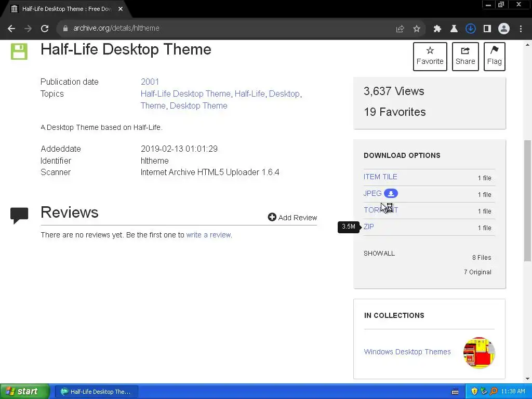Click the Internet Archive HTML5 Uploader 1.6.4 text
The width and height of the screenshot is (532, 399).
(210, 172)
